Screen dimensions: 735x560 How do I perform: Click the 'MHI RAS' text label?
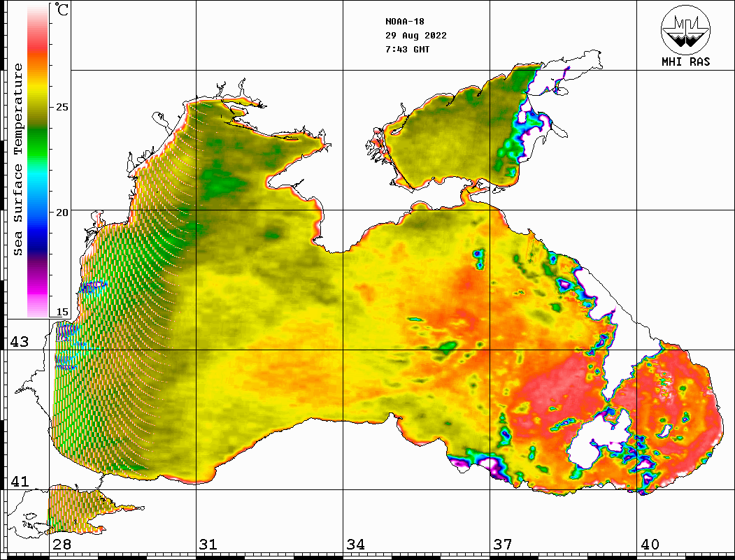point(686,62)
